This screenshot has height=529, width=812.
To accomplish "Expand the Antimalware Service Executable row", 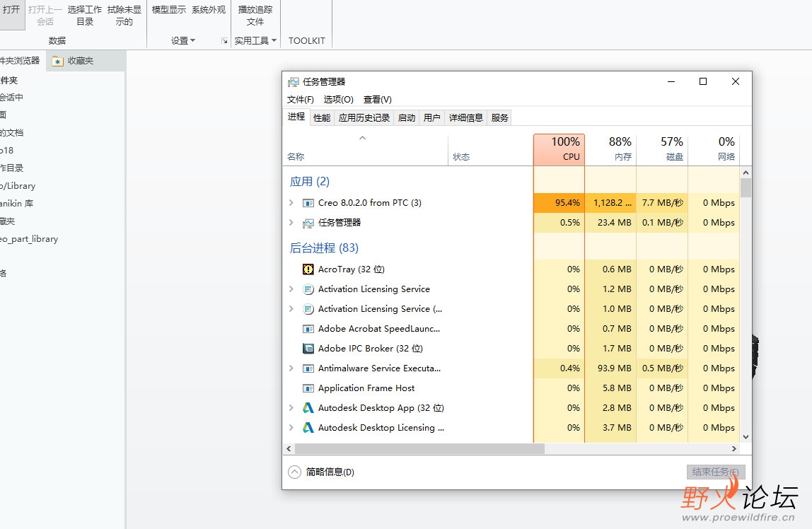I will 291,368.
